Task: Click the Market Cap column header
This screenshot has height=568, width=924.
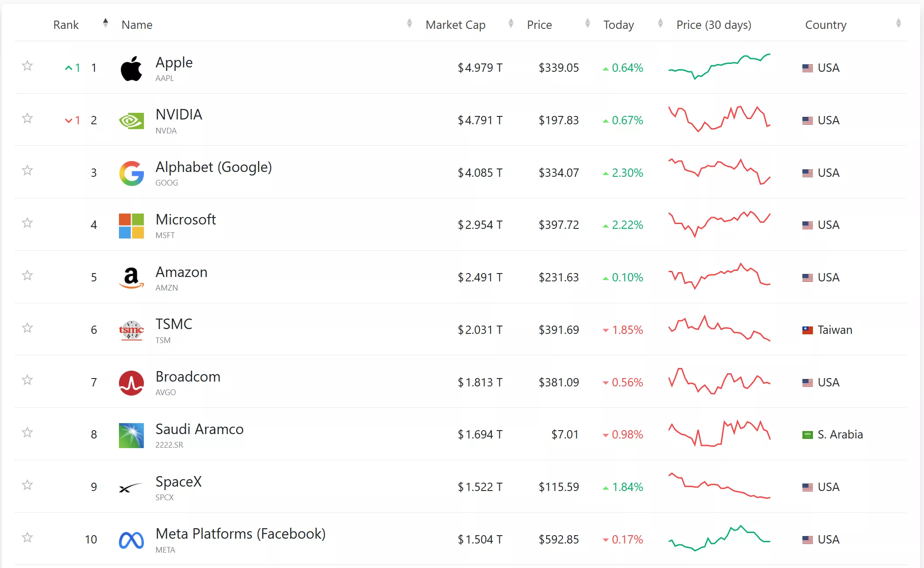Action: coord(456,25)
